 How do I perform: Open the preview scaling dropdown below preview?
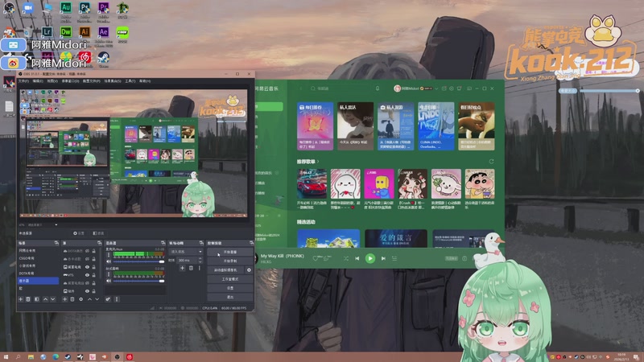pos(43,224)
